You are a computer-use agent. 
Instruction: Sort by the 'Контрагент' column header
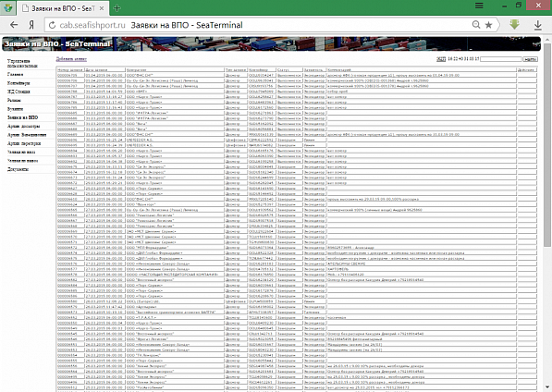175,70
